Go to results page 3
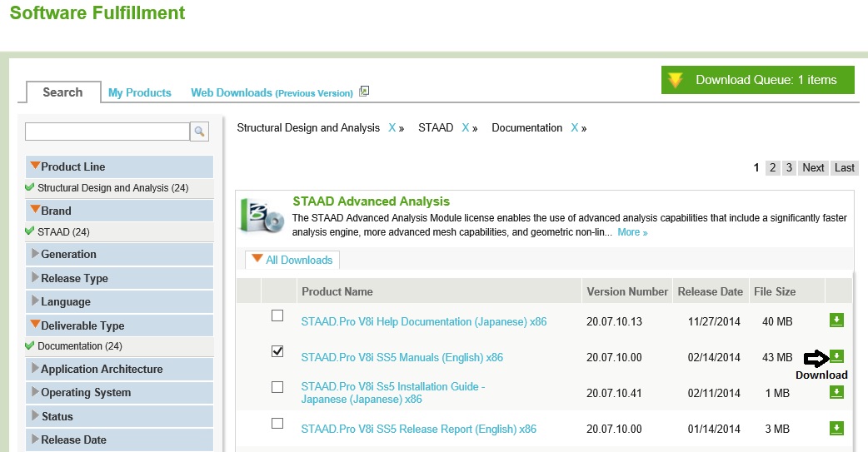This screenshot has width=868, height=452. [790, 167]
